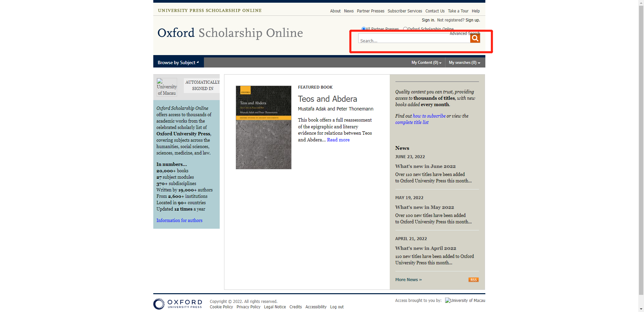Open the My searches (0) dropdown
Viewport: 644px width, 312px height.
[x=465, y=62]
